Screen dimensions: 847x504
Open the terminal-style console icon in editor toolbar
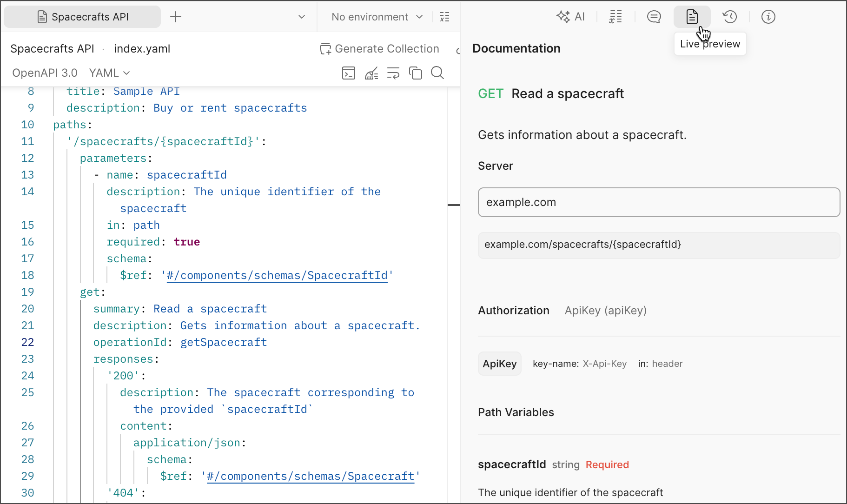click(349, 73)
